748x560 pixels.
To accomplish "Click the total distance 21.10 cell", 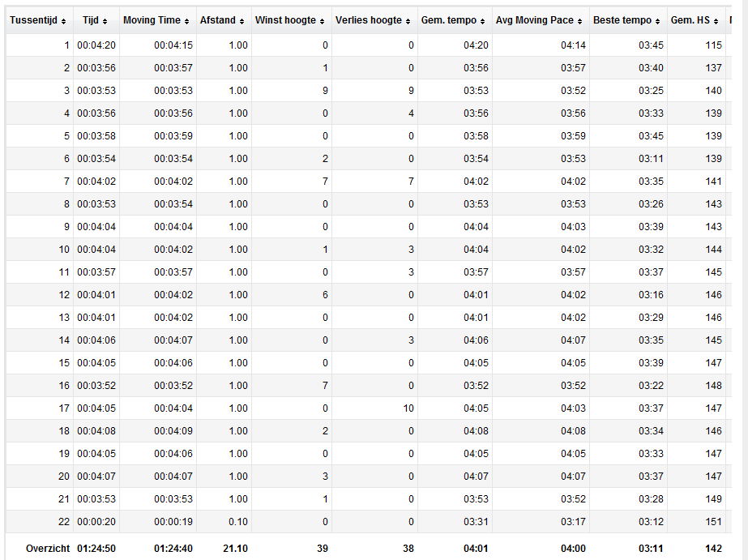I will (x=235, y=549).
